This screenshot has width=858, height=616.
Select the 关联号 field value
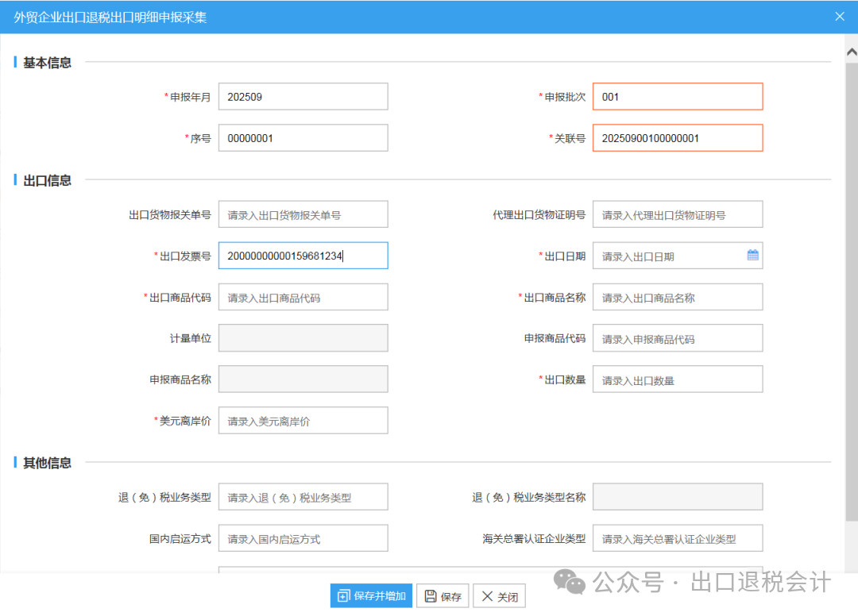(678, 137)
